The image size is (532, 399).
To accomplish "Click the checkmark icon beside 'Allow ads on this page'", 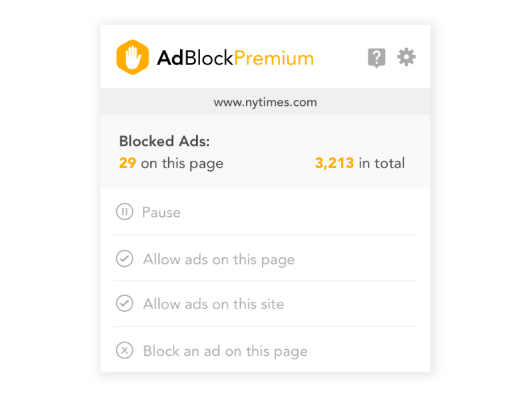I will click(x=124, y=259).
